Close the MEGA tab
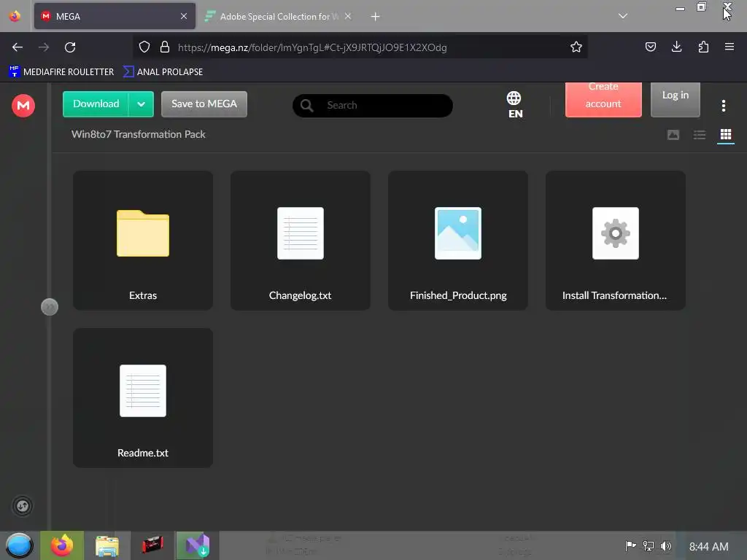 184,16
